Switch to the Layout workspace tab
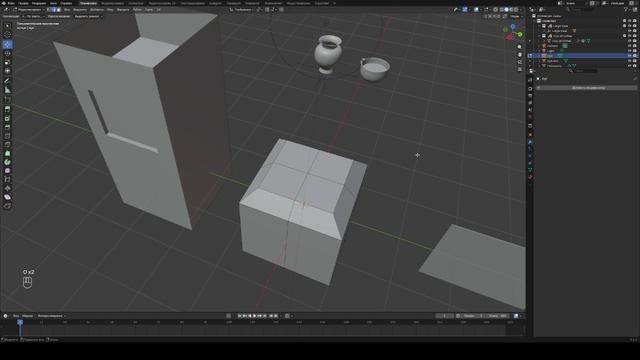640x360 pixels. 88,3
